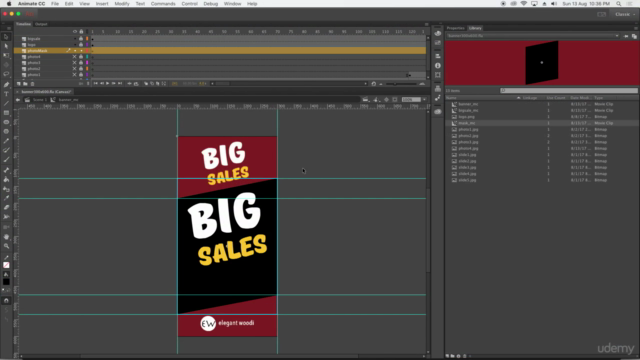Screen dimensions: 640x360
Task: Open the Classic workspace switcher
Action: tap(625, 14)
